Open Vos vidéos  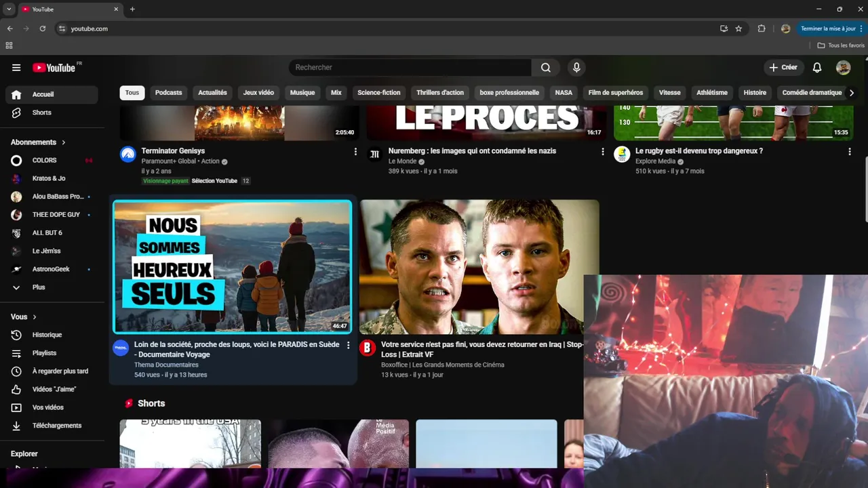click(x=52, y=407)
